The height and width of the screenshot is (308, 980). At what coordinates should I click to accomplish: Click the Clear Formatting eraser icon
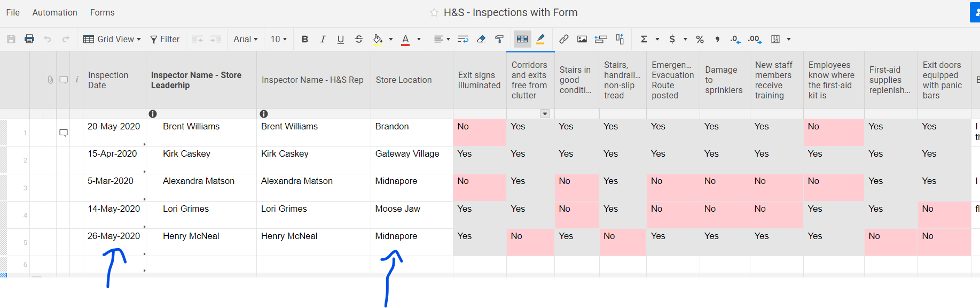(x=481, y=39)
